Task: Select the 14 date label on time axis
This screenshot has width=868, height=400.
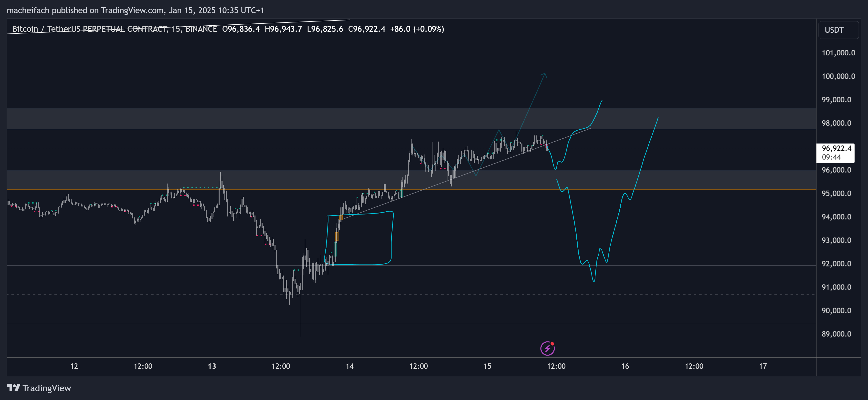Action: [349, 366]
